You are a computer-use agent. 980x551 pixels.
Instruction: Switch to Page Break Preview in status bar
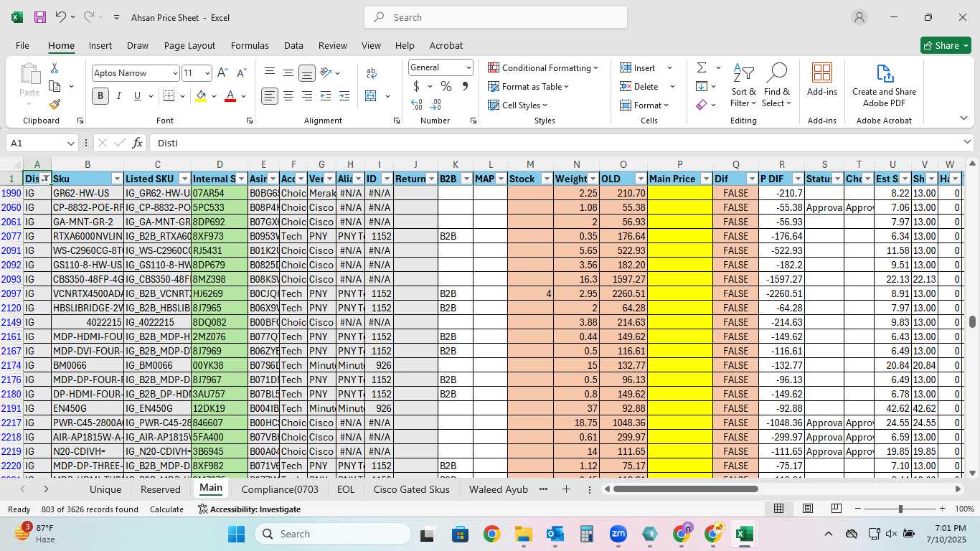[837, 509]
